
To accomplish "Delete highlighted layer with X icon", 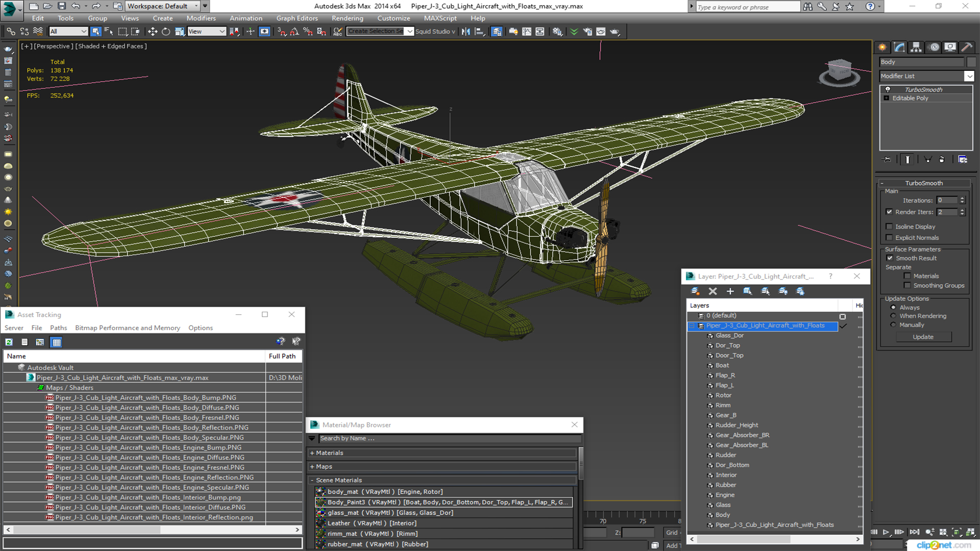I will tap(713, 291).
